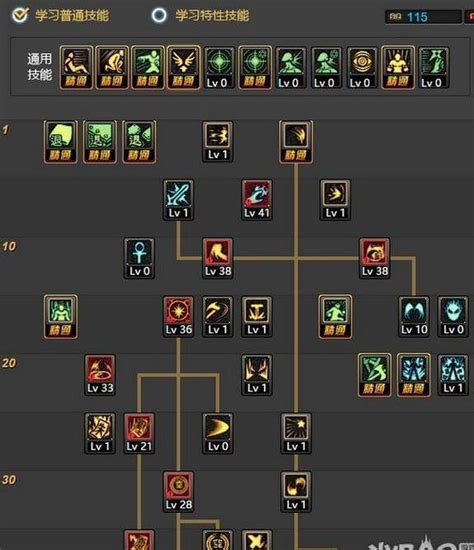Click the red Lv 41 skill icon

click(x=257, y=200)
